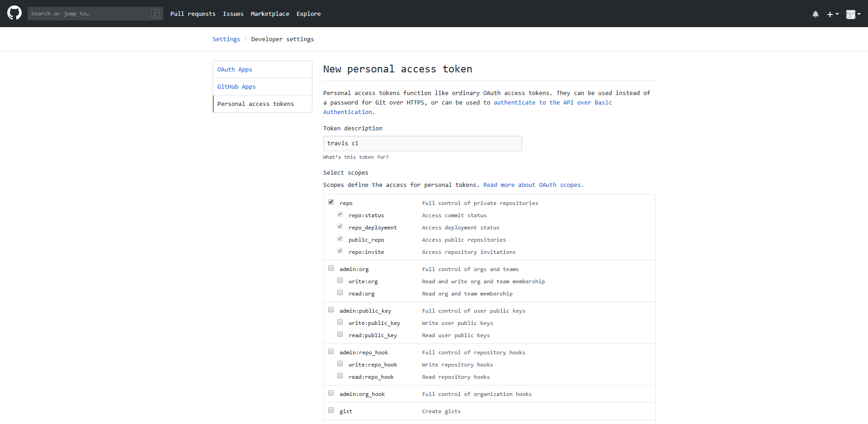Select GitHub Apps in sidebar

(x=236, y=87)
